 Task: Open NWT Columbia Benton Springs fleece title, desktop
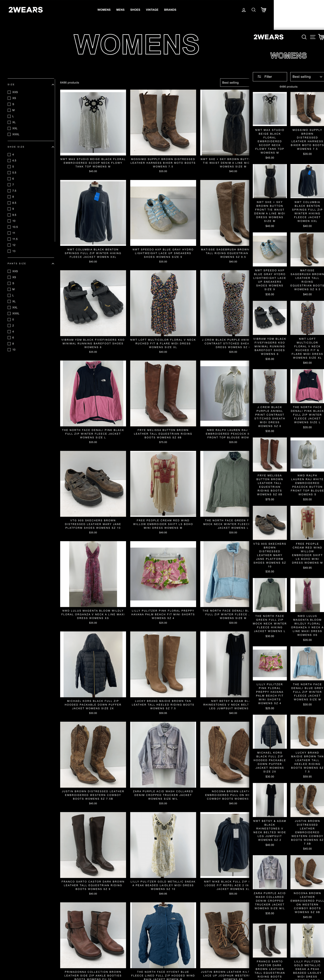(93, 253)
